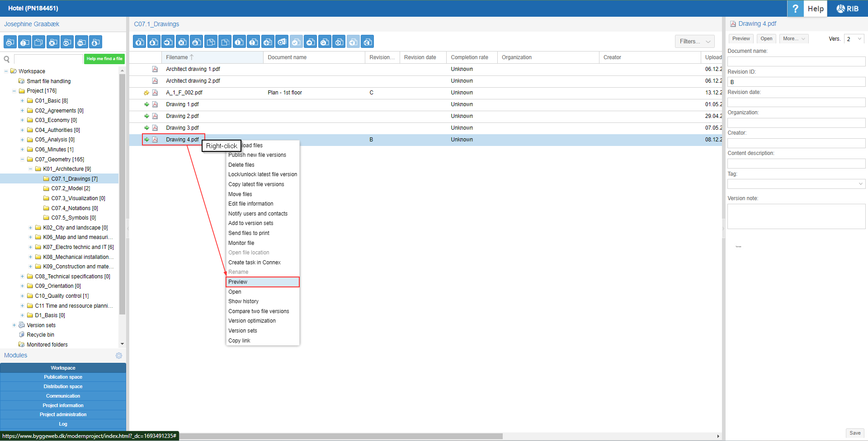The image size is (868, 441).
Task: Click the upload files icon in file toolbar
Action: [x=140, y=42]
